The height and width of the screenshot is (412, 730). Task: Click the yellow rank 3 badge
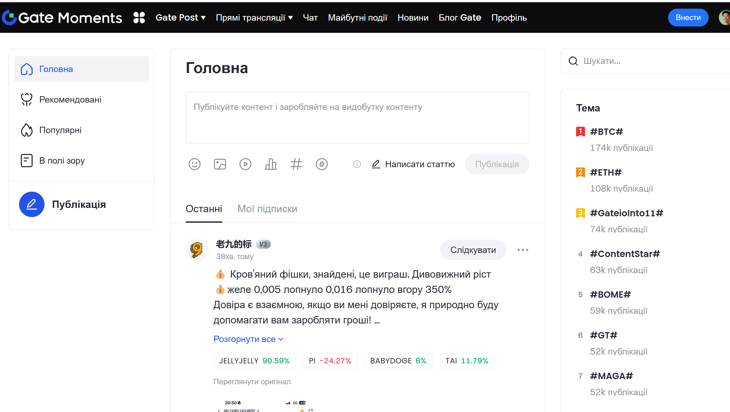click(x=580, y=213)
